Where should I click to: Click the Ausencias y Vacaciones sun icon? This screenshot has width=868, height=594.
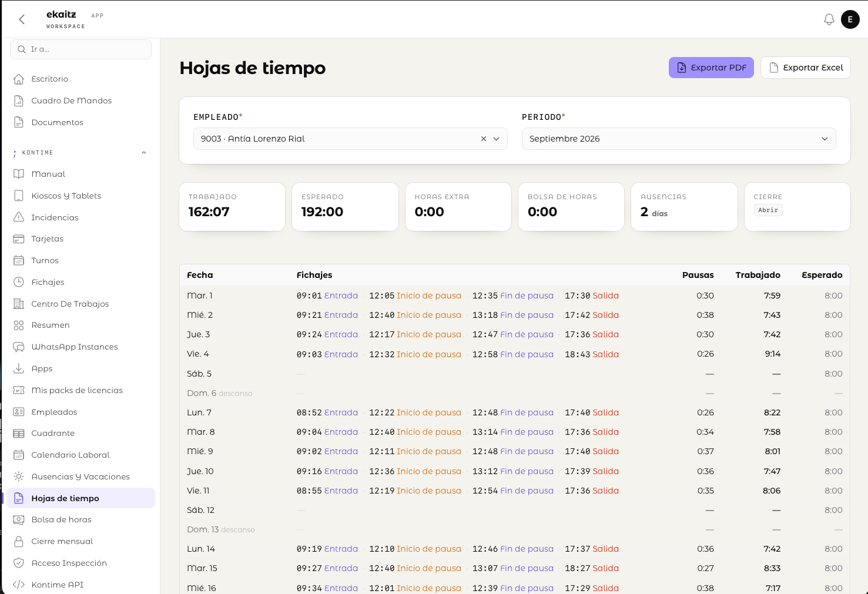(19, 476)
